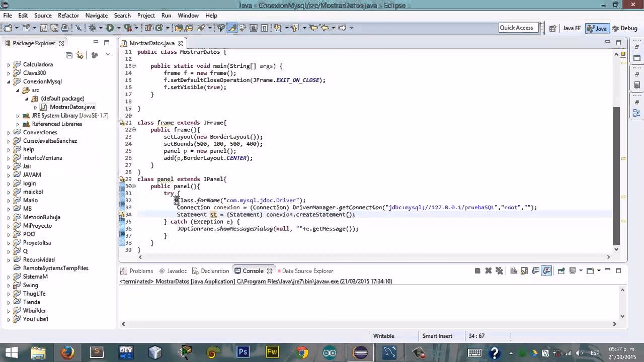
Task: Go back with the yellow Back arrow
Action: click(x=325, y=28)
